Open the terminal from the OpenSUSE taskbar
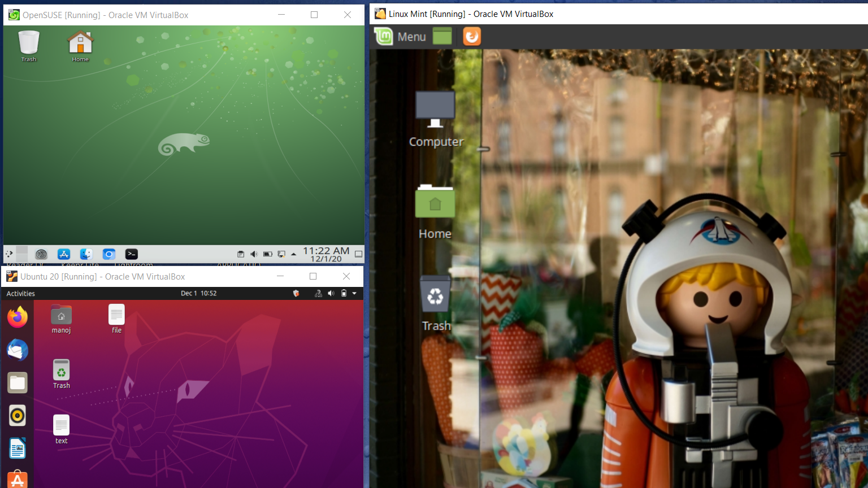 click(x=132, y=254)
